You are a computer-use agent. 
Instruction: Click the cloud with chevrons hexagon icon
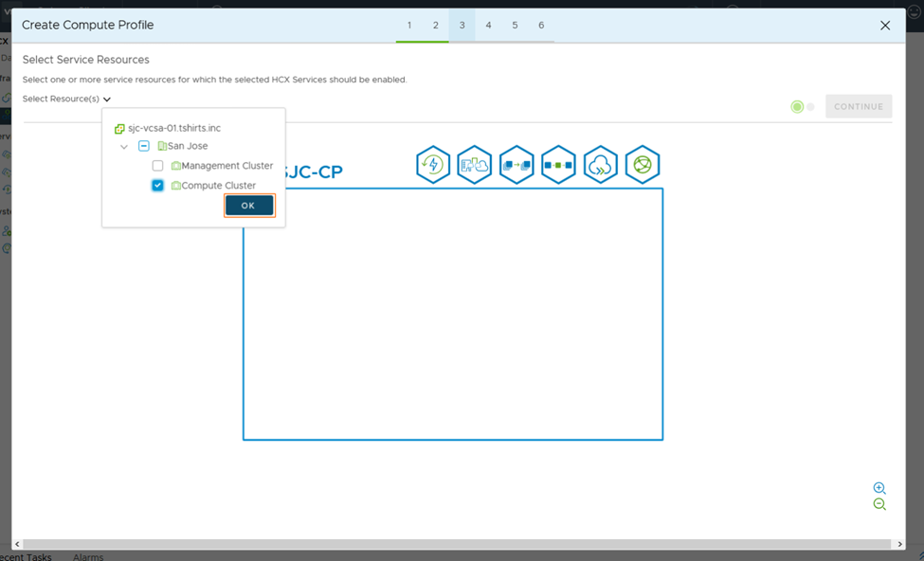click(x=601, y=165)
